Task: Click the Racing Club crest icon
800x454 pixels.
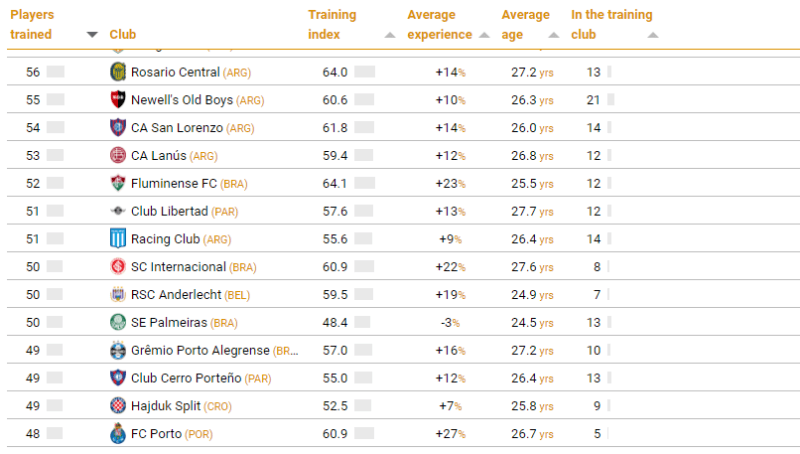Action: pos(118,239)
